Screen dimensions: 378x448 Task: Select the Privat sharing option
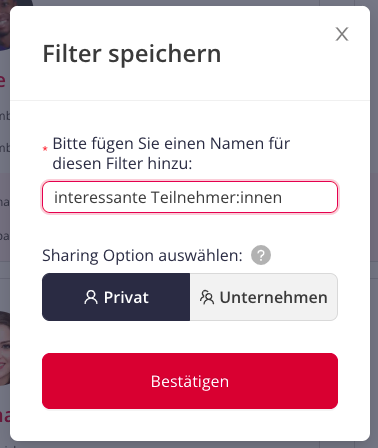tap(116, 297)
